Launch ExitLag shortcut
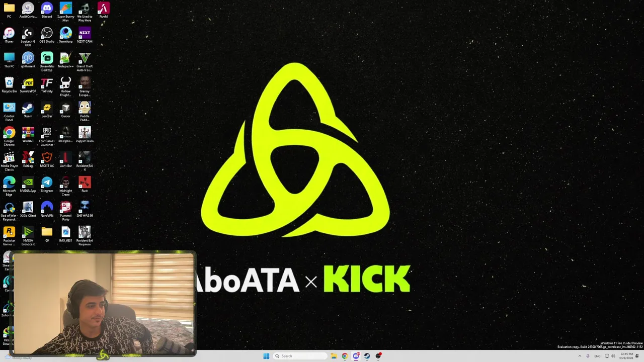The width and height of the screenshot is (644, 362). 28,160
